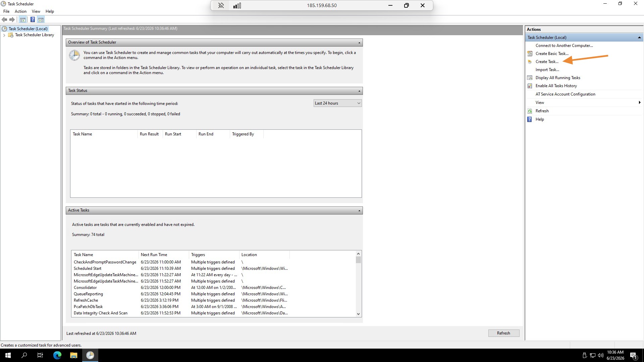Open the Last 24 hours time period dropdown
The height and width of the screenshot is (362, 644).
(337, 103)
